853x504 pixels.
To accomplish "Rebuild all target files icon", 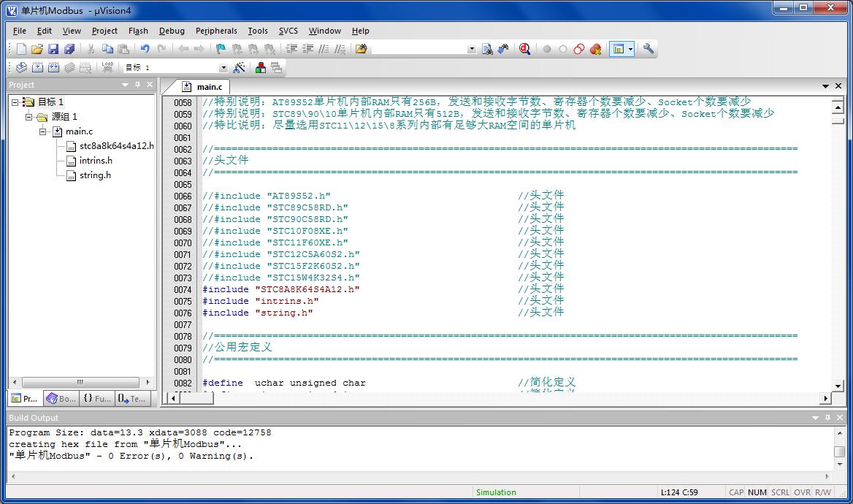I will pyautogui.click(x=53, y=67).
